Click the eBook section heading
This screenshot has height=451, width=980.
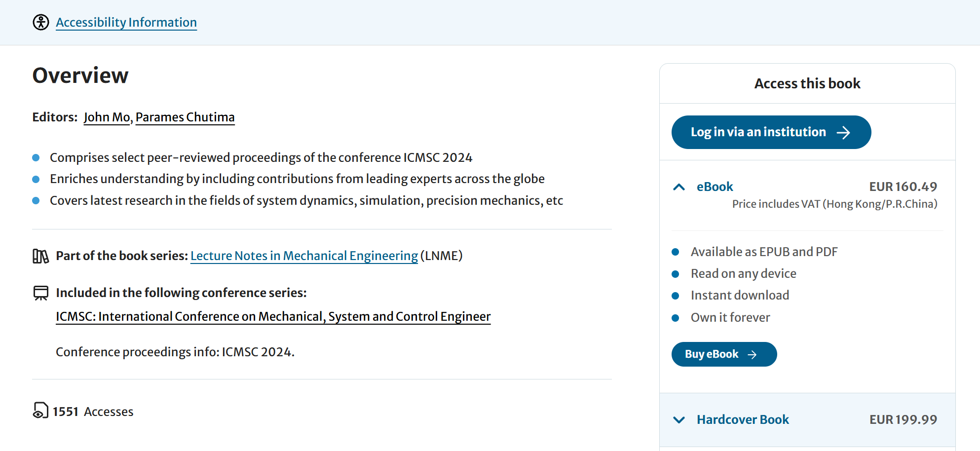[x=715, y=187]
